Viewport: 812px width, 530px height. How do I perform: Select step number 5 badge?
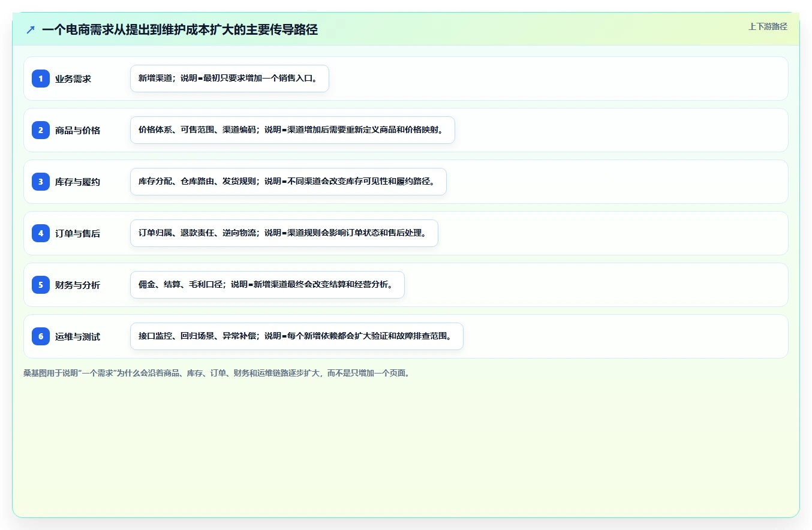coord(41,284)
